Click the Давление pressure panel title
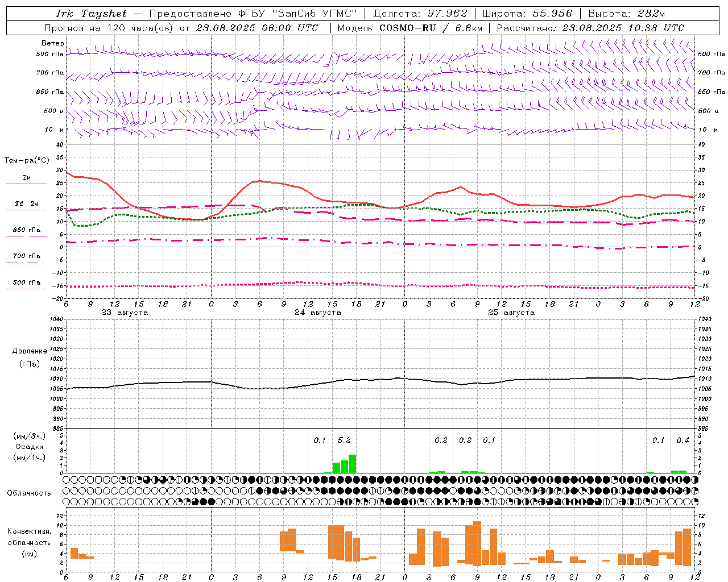The height and width of the screenshot is (582, 728). point(30,351)
